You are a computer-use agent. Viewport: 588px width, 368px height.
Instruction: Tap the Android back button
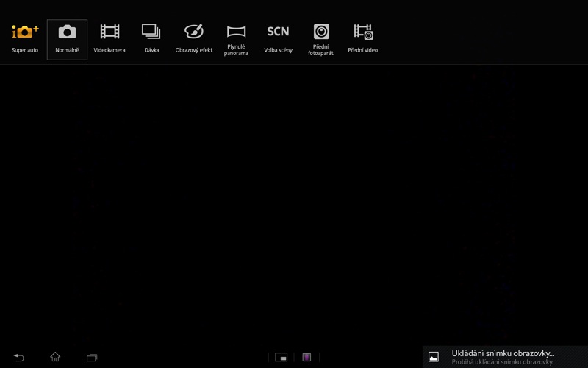click(x=19, y=357)
